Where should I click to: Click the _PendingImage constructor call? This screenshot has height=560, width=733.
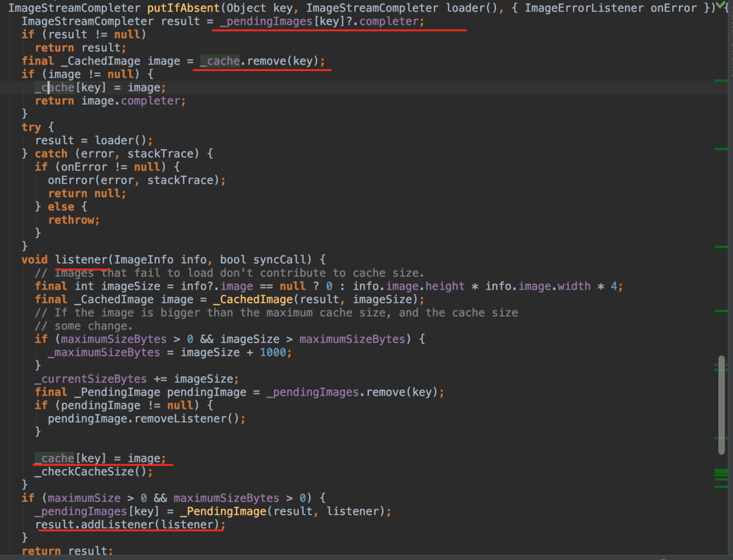218,511
